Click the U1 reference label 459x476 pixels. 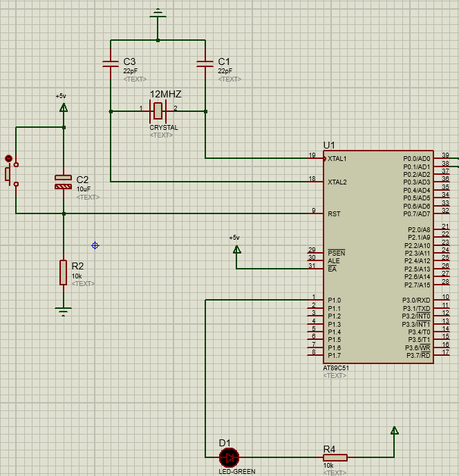click(x=329, y=145)
